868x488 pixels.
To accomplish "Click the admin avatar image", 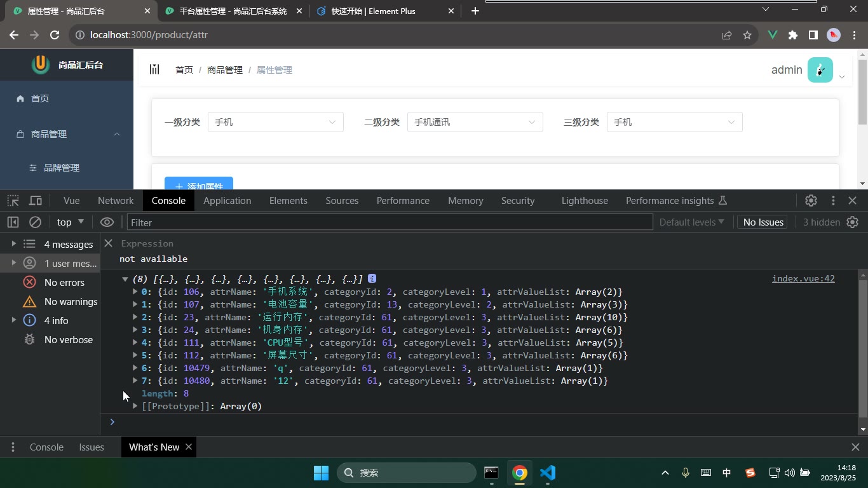I will (820, 70).
